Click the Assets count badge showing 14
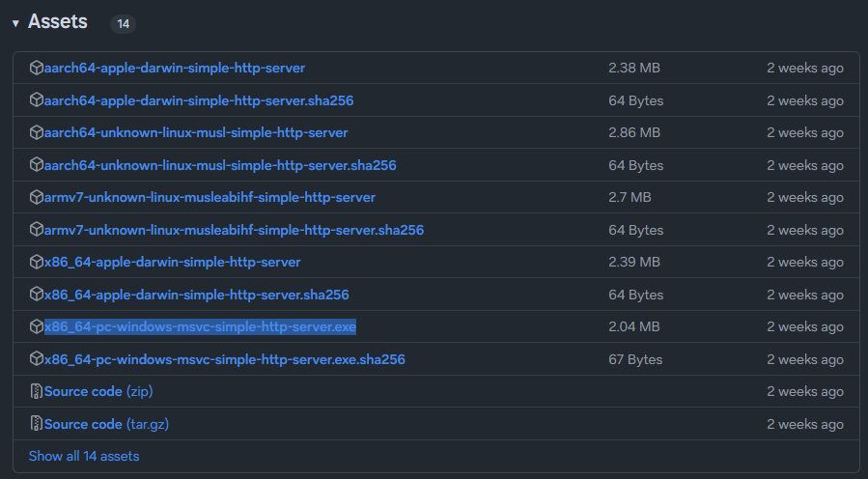 123,23
